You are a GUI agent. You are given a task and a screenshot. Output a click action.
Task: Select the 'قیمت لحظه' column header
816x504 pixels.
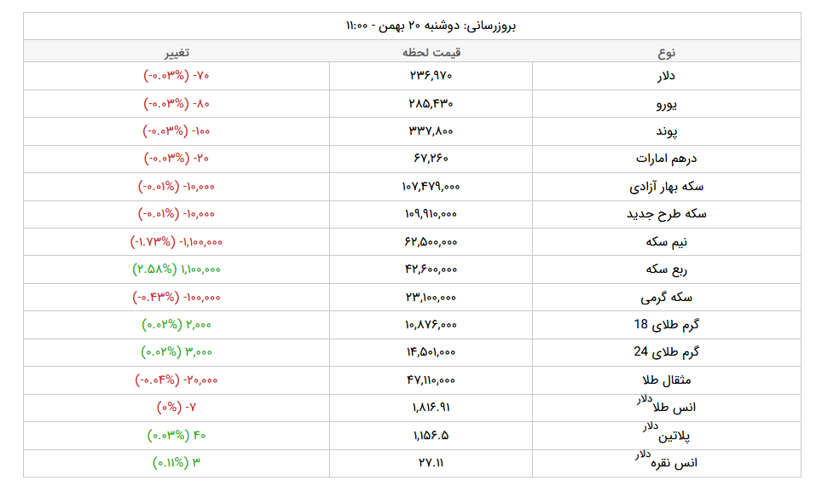point(431,52)
